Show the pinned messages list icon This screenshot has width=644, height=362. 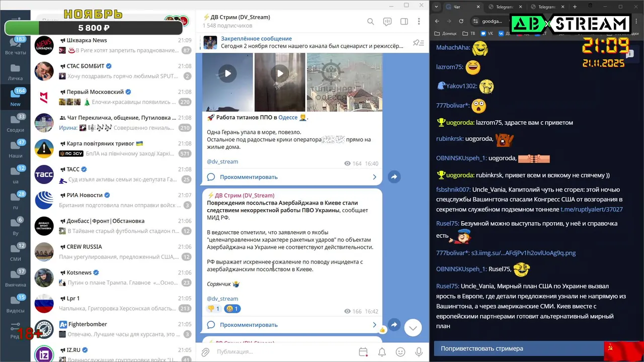(x=418, y=43)
